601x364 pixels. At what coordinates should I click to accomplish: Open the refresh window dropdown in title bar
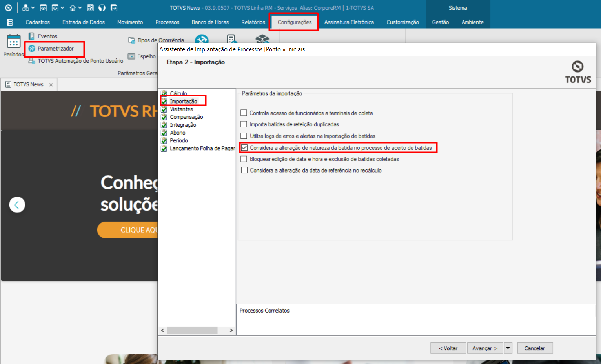58,8
